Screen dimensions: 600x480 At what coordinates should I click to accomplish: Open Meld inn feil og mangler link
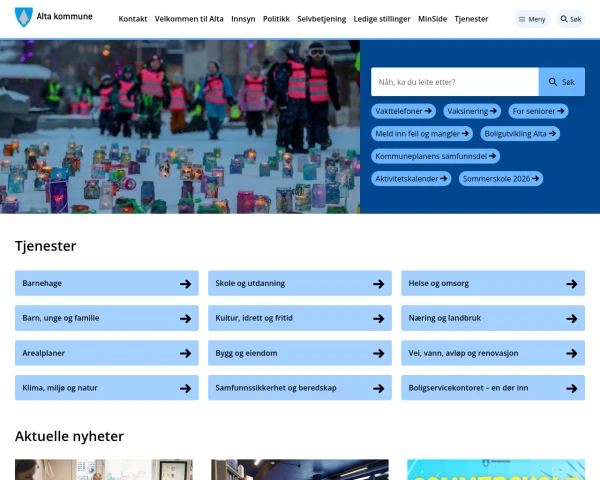coord(422,134)
